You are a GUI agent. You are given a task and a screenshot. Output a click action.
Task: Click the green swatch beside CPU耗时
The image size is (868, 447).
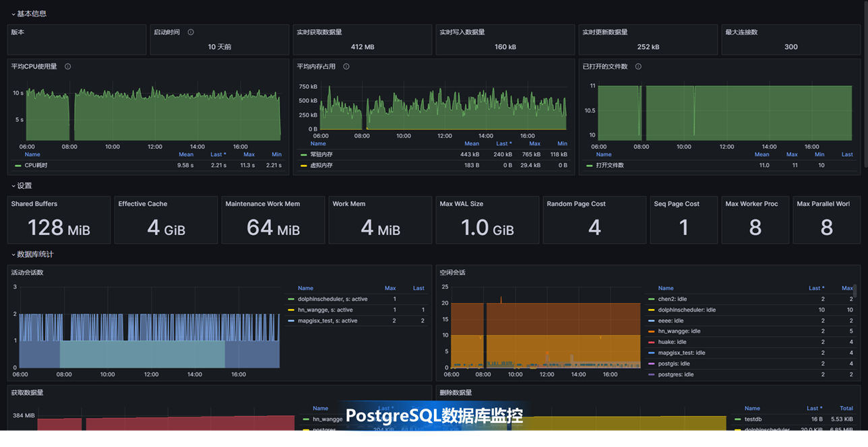[18, 165]
